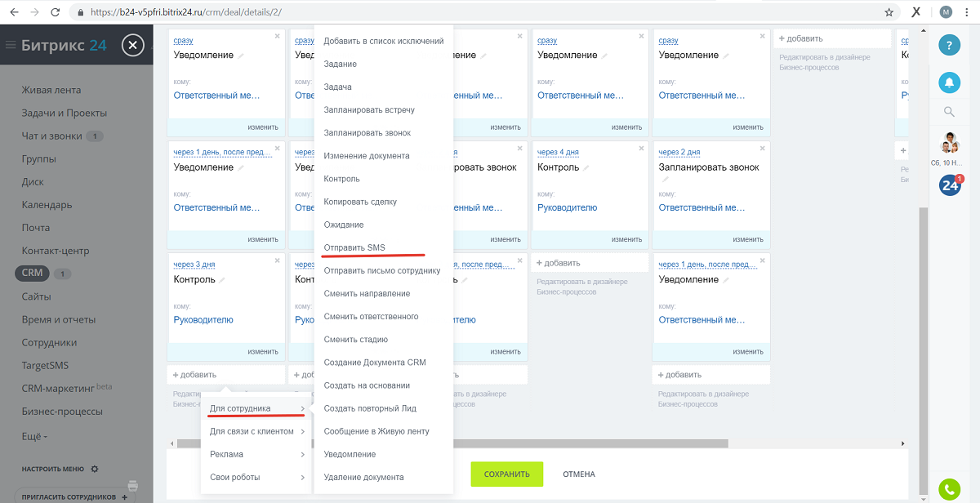
Task: Click the search magnifier in right panel
Action: pos(949,112)
